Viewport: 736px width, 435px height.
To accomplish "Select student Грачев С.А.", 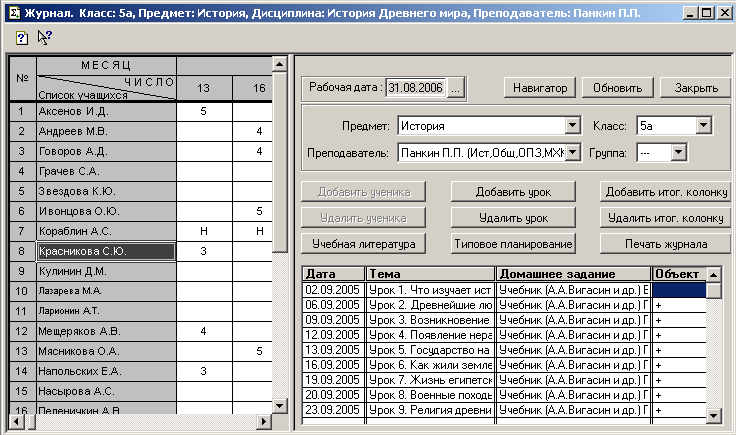I will pos(106,171).
